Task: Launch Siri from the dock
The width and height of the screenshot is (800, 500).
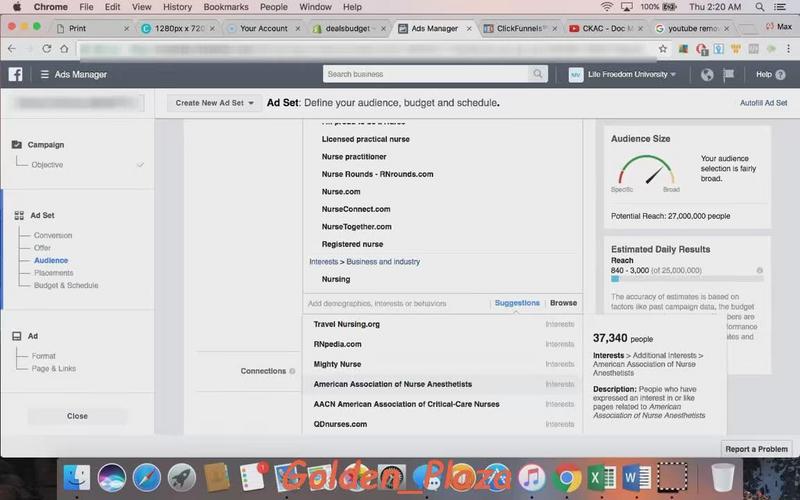Action: tap(112, 478)
